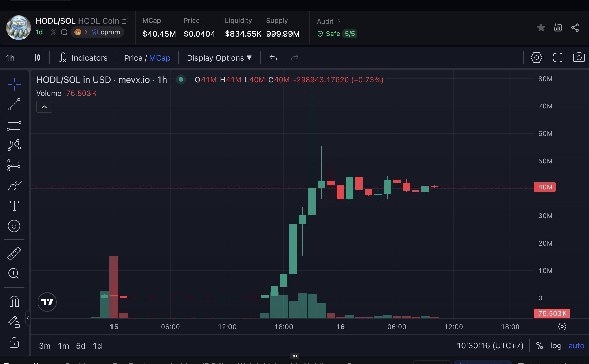The width and height of the screenshot is (589, 364).
Task: Open the token's X profile
Action: click(53, 32)
